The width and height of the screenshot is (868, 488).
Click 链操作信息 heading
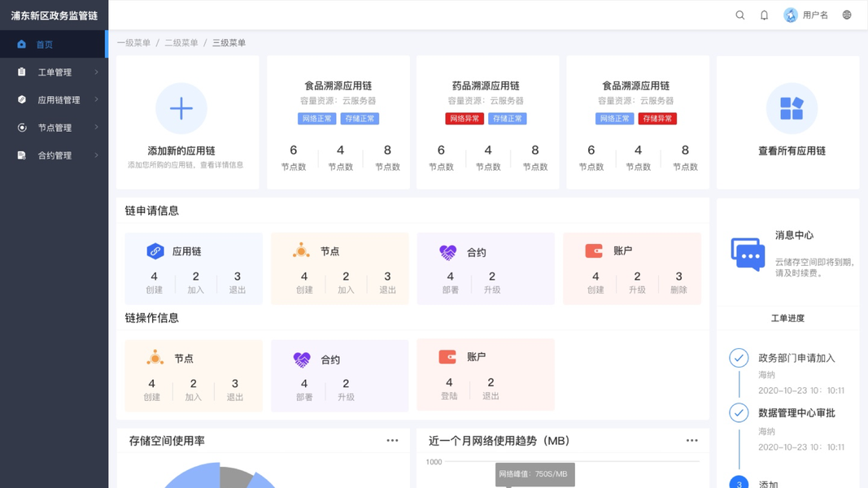(151, 318)
